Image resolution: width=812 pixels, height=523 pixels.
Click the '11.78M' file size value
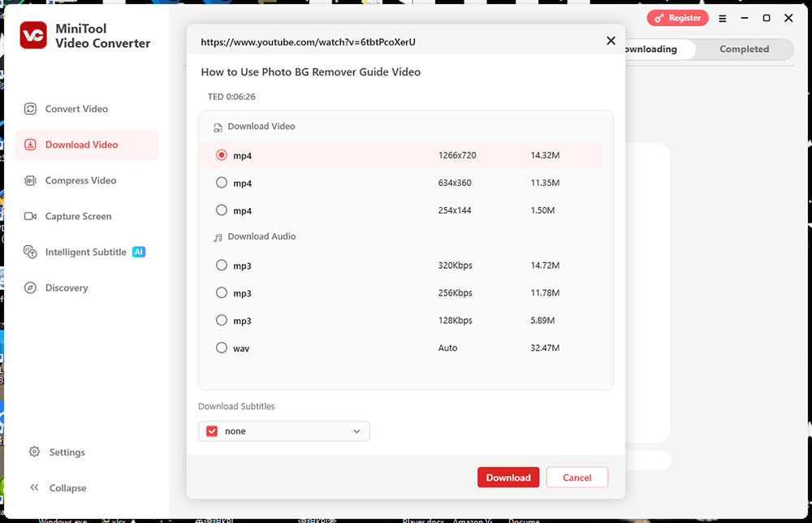tap(545, 292)
